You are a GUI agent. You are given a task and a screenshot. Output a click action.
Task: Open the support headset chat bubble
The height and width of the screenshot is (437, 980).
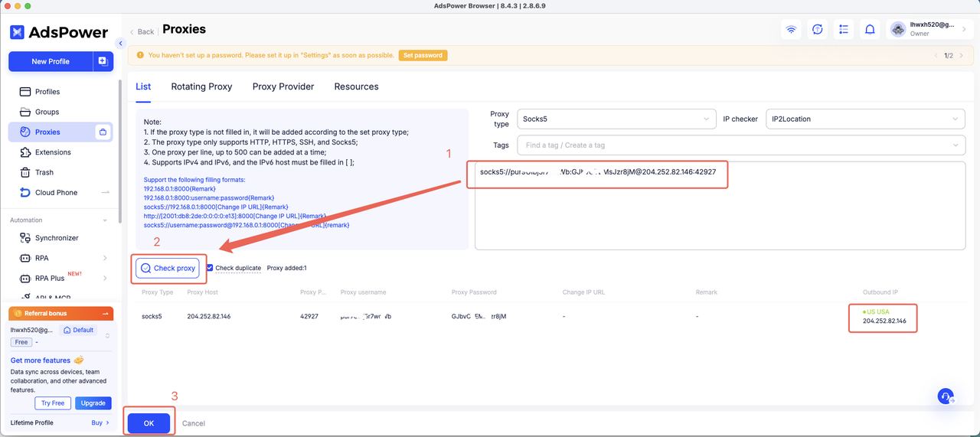click(x=946, y=396)
